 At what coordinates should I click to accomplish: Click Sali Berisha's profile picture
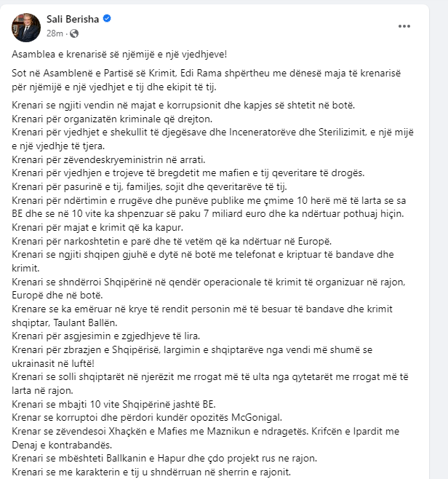(x=25, y=27)
